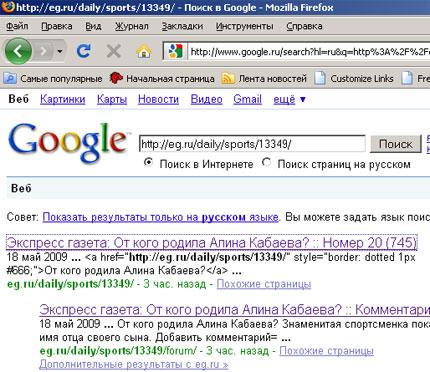Select the Поиск в Интернете radio button
The image size is (430, 372).
148,163
